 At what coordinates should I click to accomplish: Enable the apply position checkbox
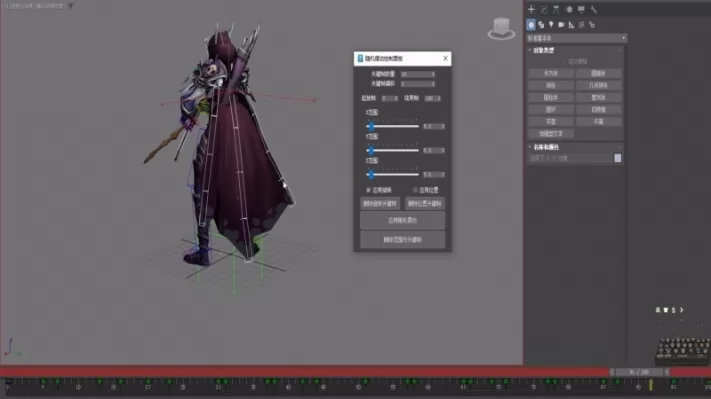point(415,190)
